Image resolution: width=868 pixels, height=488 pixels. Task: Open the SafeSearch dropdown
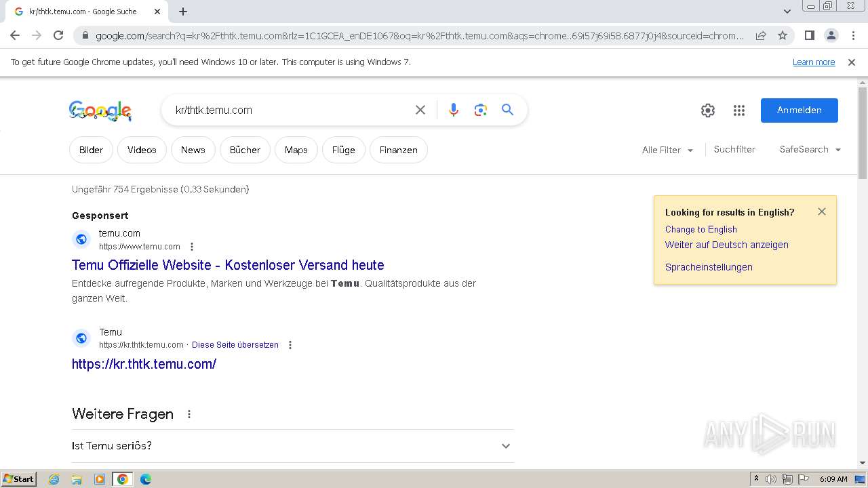810,149
